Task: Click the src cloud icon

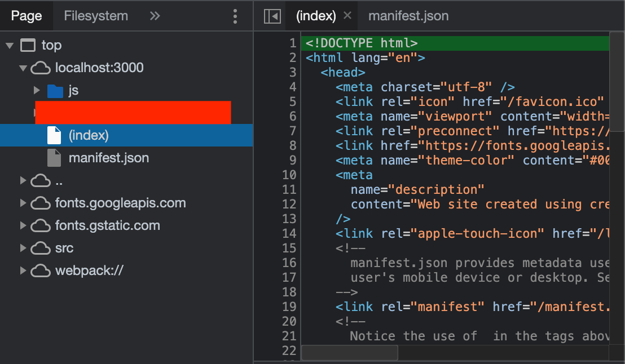Action: (41, 248)
